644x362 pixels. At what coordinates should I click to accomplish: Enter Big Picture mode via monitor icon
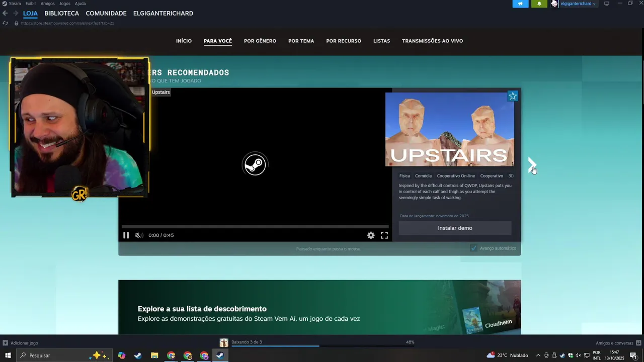607,4
